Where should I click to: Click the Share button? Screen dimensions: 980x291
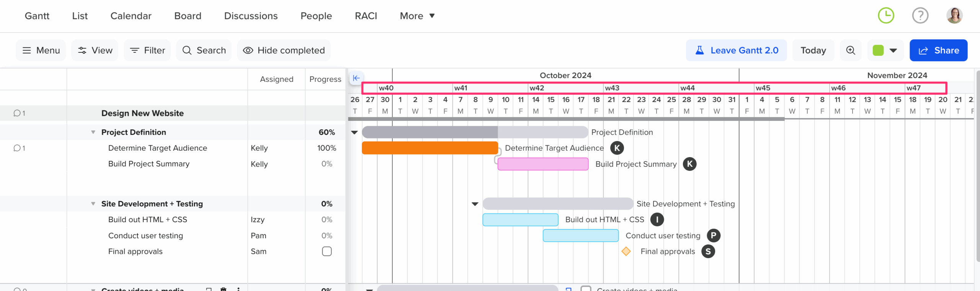pos(938,50)
